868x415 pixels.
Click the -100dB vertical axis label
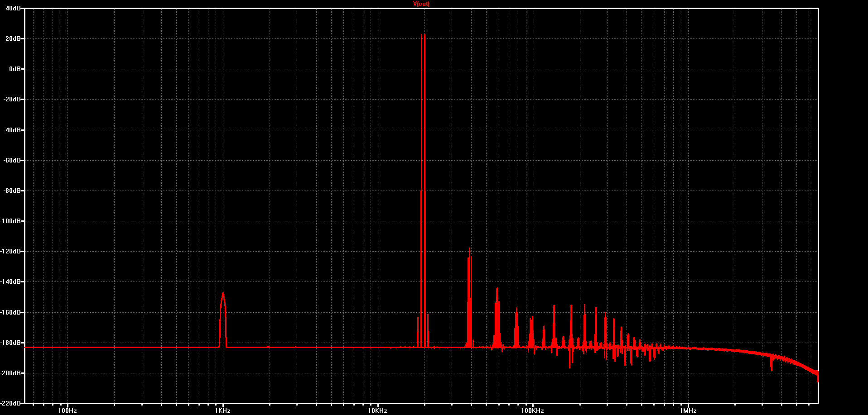(10, 221)
